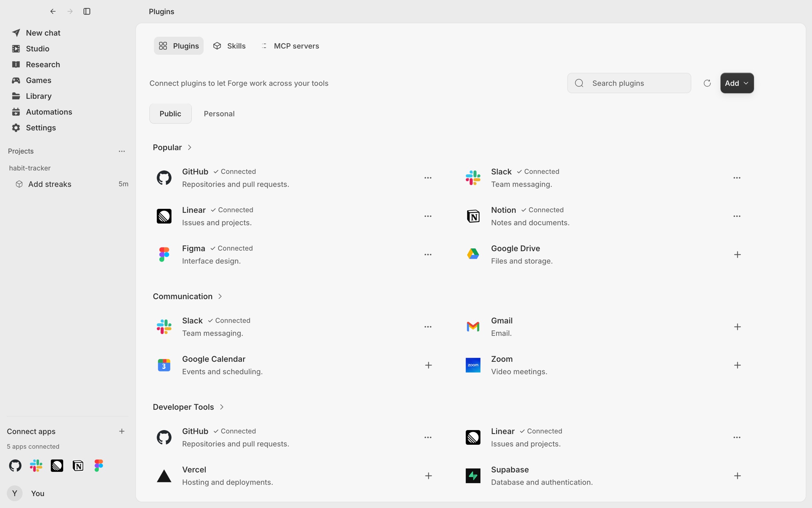The width and height of the screenshot is (812, 508).
Task: Expand the Popular category
Action: 172,147
